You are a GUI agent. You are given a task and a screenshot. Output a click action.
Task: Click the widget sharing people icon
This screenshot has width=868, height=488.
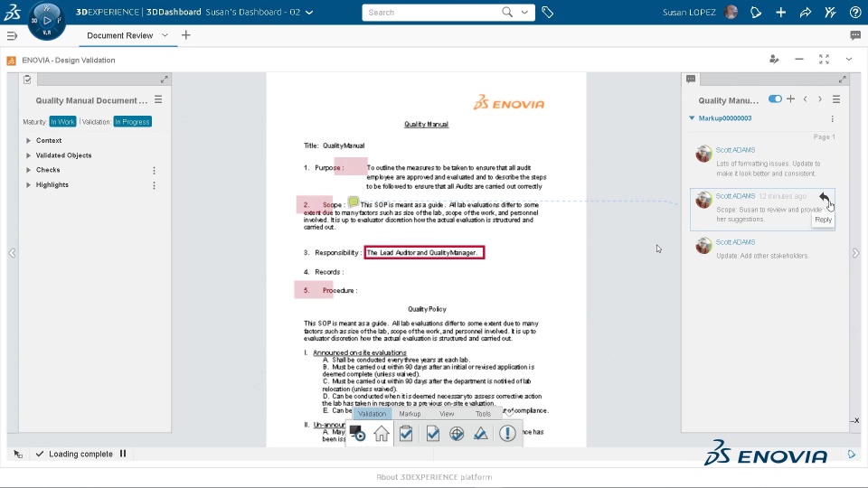pos(774,60)
